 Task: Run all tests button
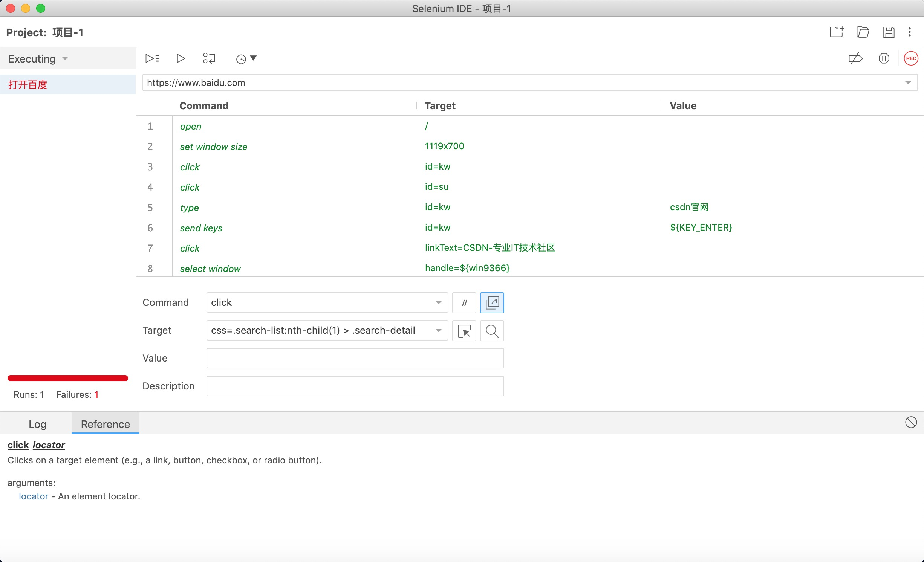click(x=152, y=58)
